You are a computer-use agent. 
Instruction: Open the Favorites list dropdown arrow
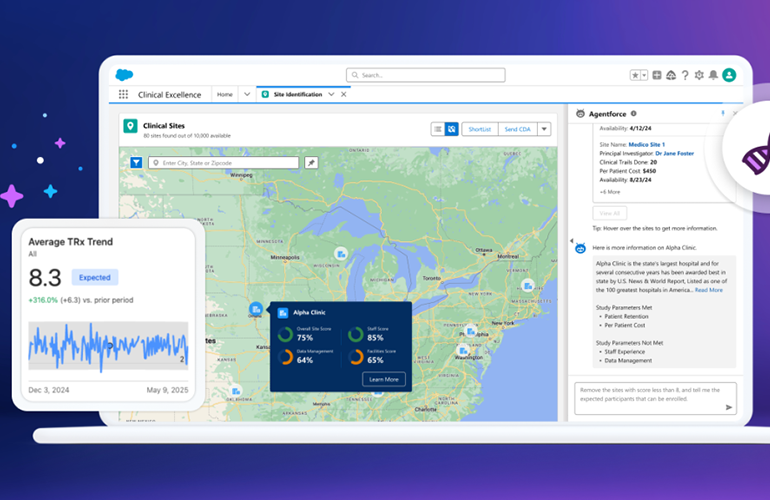pyautogui.click(x=644, y=75)
